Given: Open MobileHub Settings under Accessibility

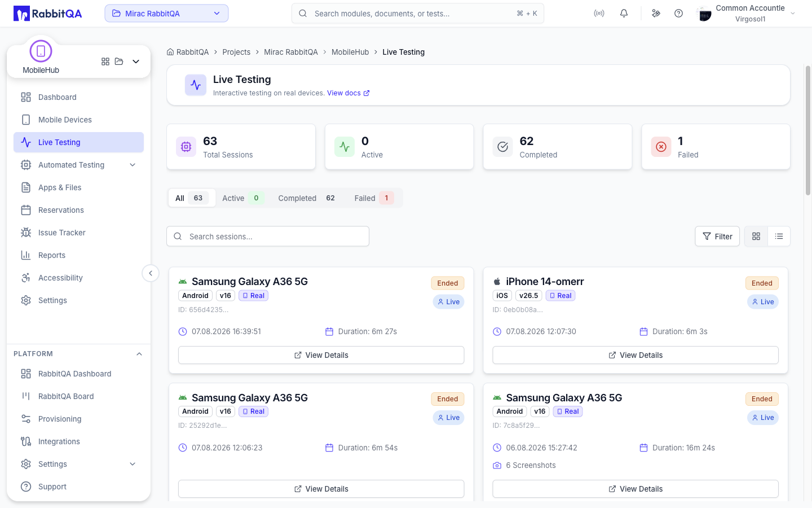Looking at the screenshot, I should point(78,300).
